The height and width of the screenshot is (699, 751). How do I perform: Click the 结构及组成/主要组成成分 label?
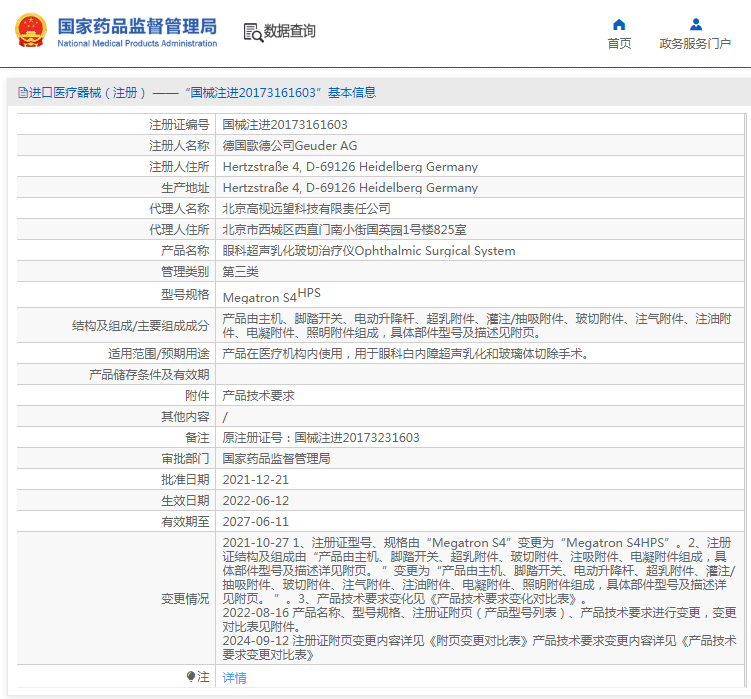[141, 326]
